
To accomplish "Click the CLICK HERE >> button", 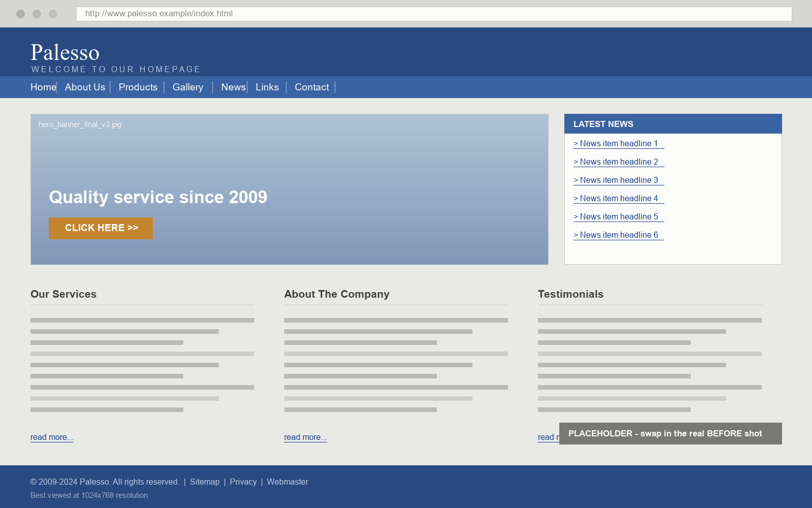I will [x=100, y=228].
